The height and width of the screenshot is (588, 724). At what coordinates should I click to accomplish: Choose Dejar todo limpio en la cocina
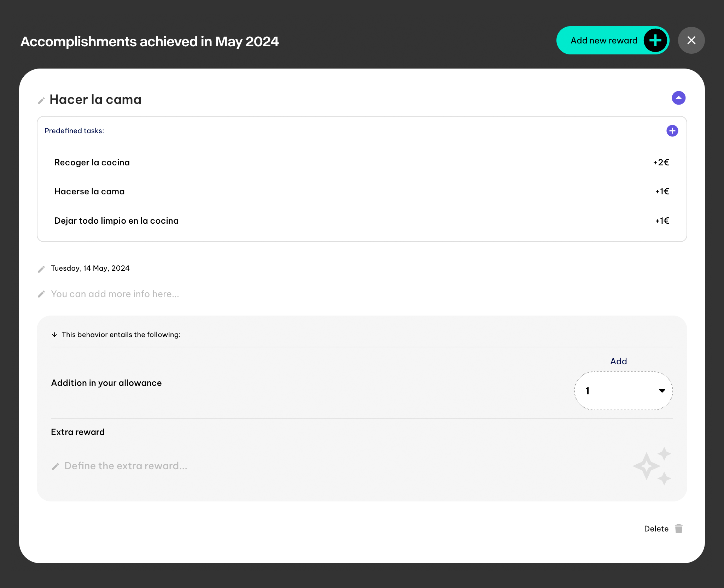116,221
